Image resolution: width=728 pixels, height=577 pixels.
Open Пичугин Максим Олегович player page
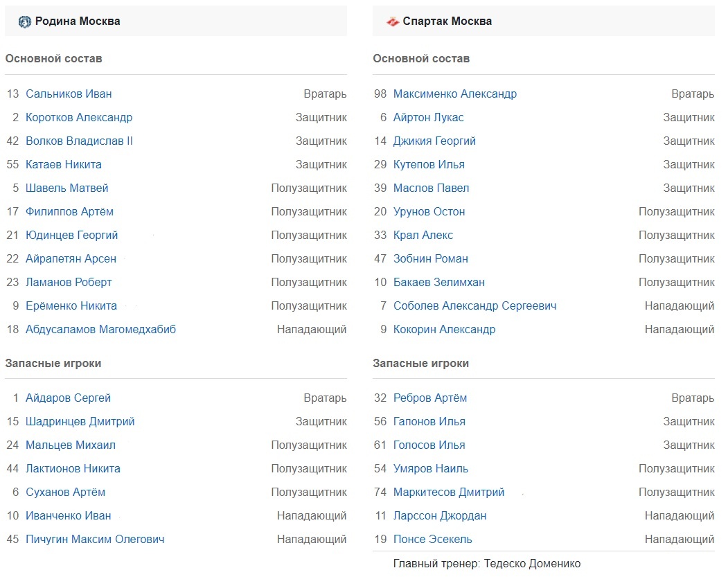click(x=95, y=540)
